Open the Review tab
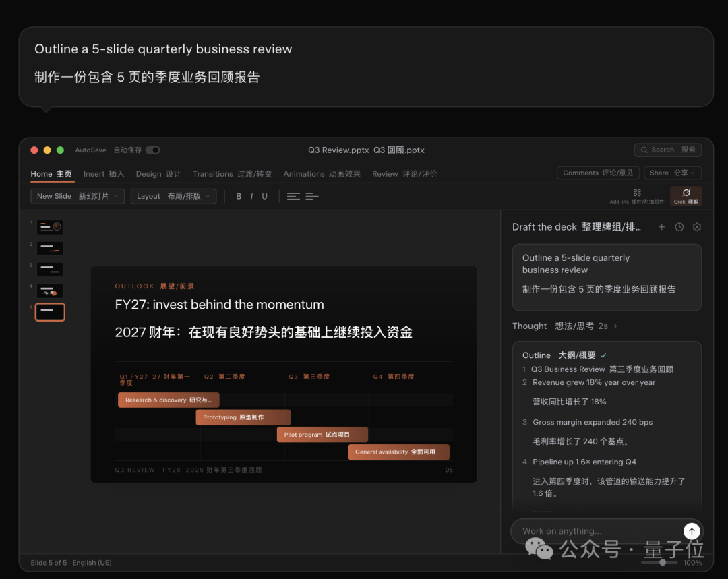Screen dimensions: 728x579 pyautogui.click(x=404, y=174)
